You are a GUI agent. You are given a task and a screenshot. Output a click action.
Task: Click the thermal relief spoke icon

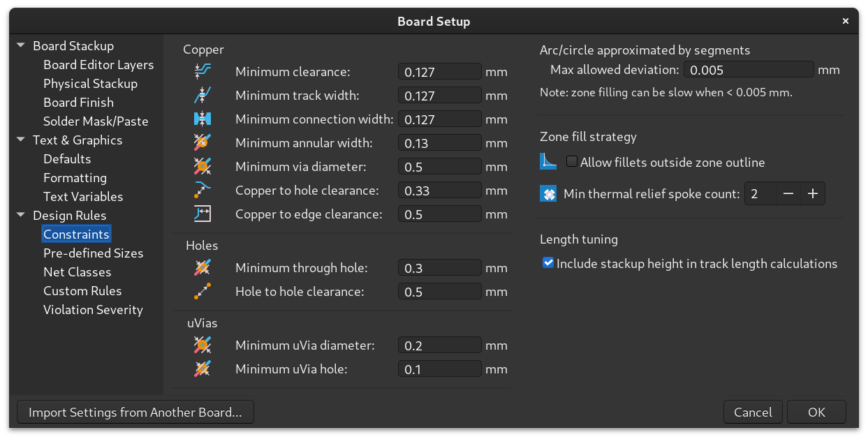[x=547, y=193]
